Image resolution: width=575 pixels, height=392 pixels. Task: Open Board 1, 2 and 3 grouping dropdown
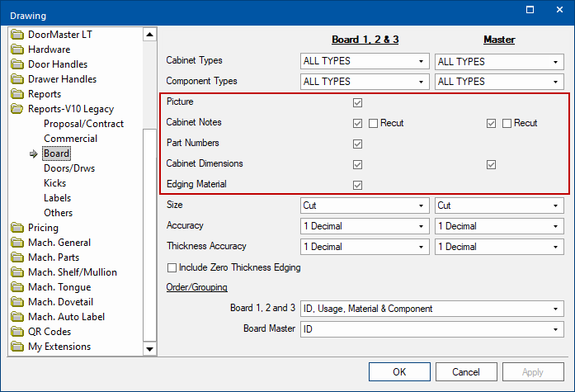[432, 309]
